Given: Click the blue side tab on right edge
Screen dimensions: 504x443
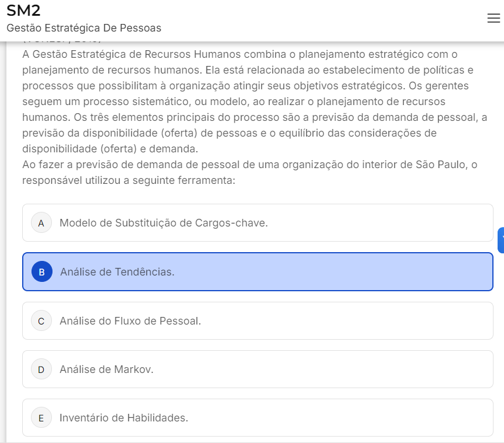Looking at the screenshot, I should pos(501,240).
